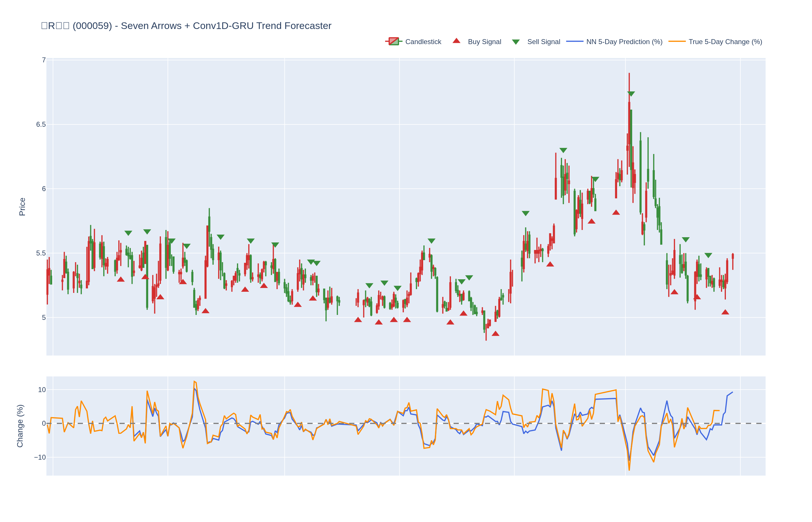
Task: Click the red Buy Signal triangle in legend
Action: (456, 41)
